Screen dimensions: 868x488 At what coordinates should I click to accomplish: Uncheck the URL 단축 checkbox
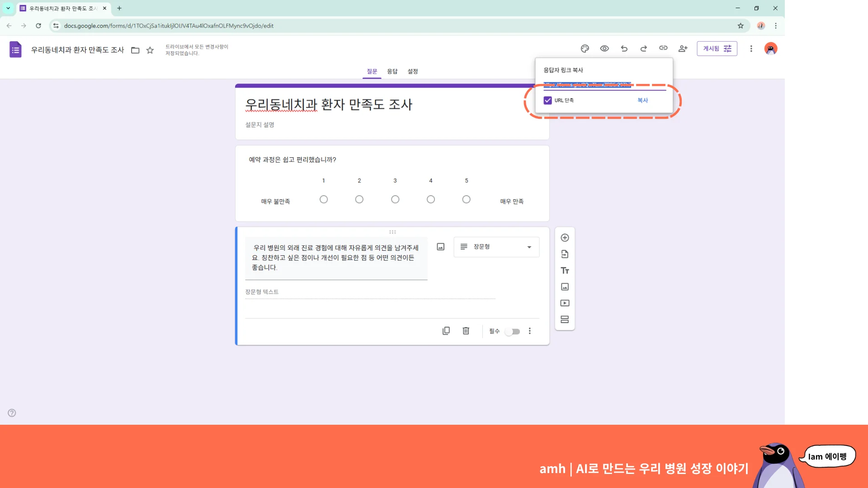pos(547,100)
